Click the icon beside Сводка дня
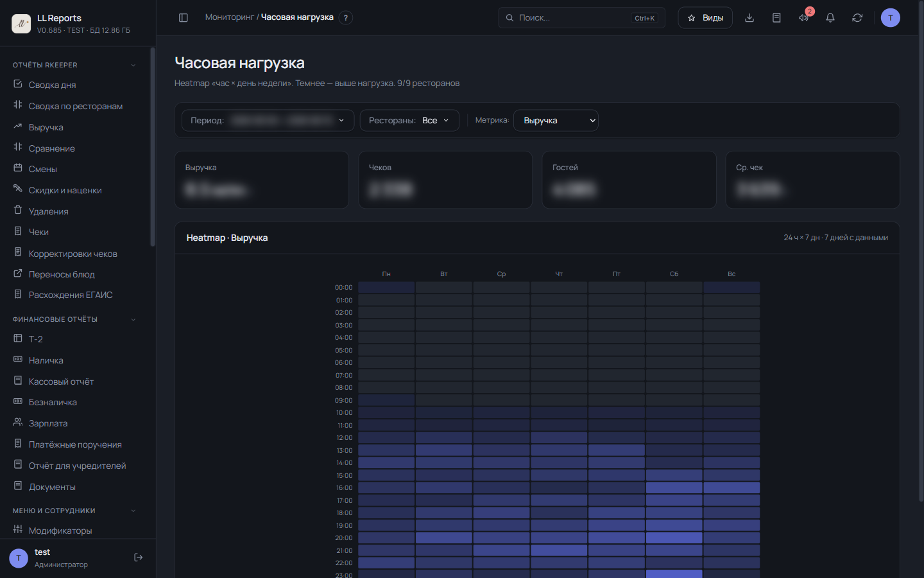This screenshot has height=578, width=924. coord(18,84)
